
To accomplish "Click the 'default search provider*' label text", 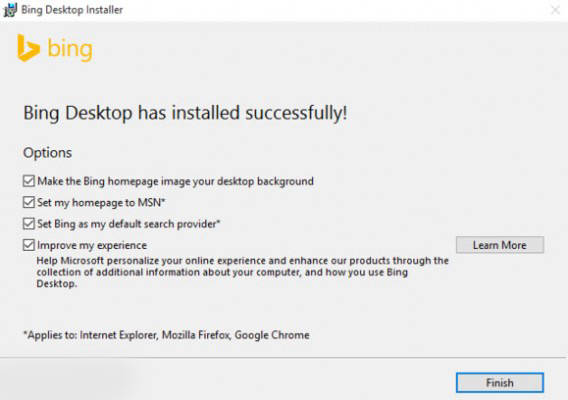I will click(x=164, y=224).
